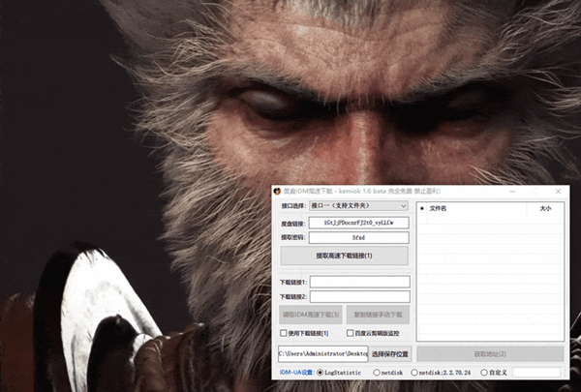Click the 提取密码 code input field
Image resolution: width=581 pixels, height=392 pixels.
(359, 238)
